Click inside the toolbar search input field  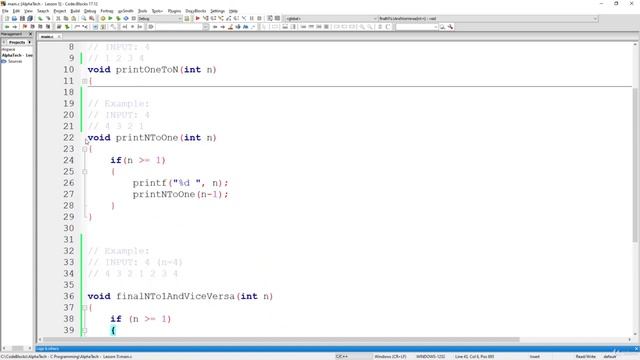pos(416,27)
